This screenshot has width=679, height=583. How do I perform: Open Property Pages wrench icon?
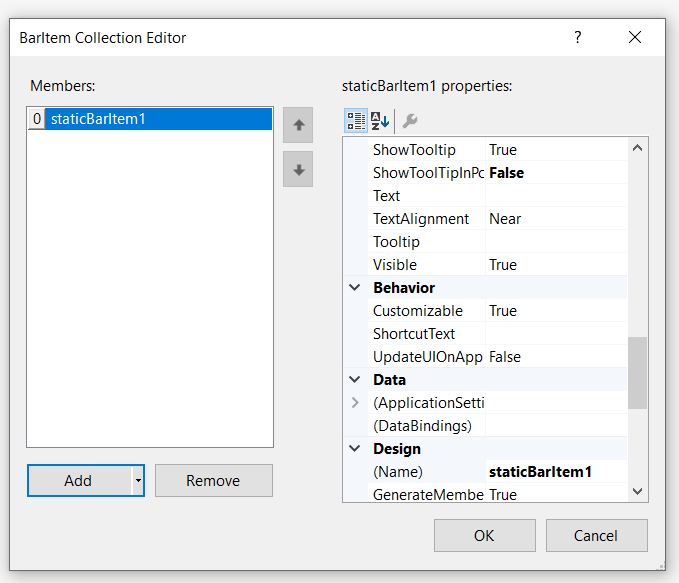[x=409, y=121]
